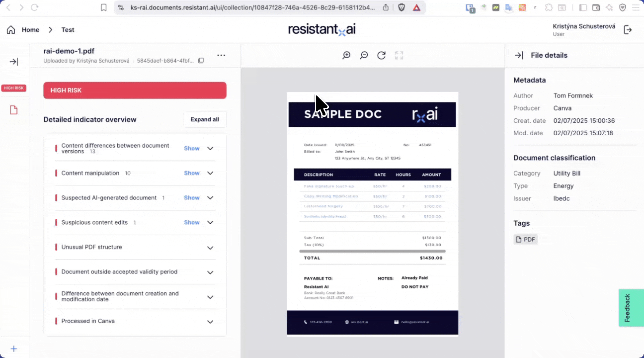Expand Suspicious content edits indicator
Image resolution: width=644 pixels, height=358 pixels.
(210, 223)
